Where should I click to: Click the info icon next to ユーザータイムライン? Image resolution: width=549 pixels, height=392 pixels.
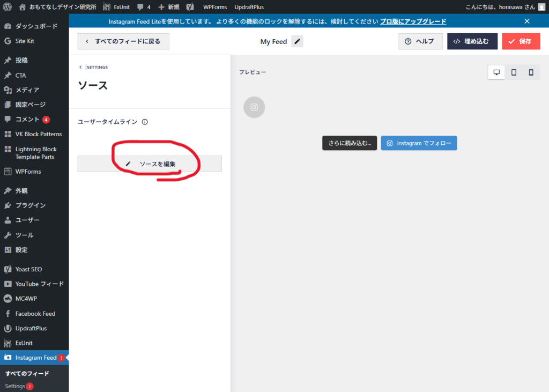(145, 122)
